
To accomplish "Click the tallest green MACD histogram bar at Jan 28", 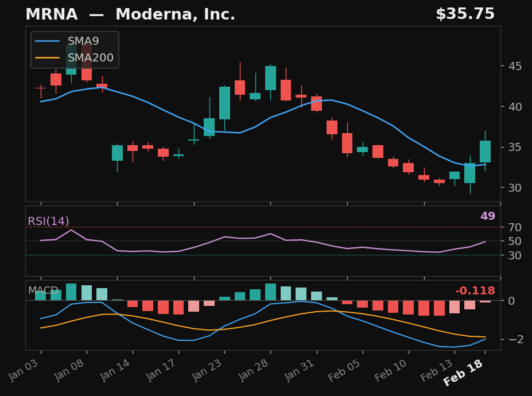I will (x=270, y=292).
